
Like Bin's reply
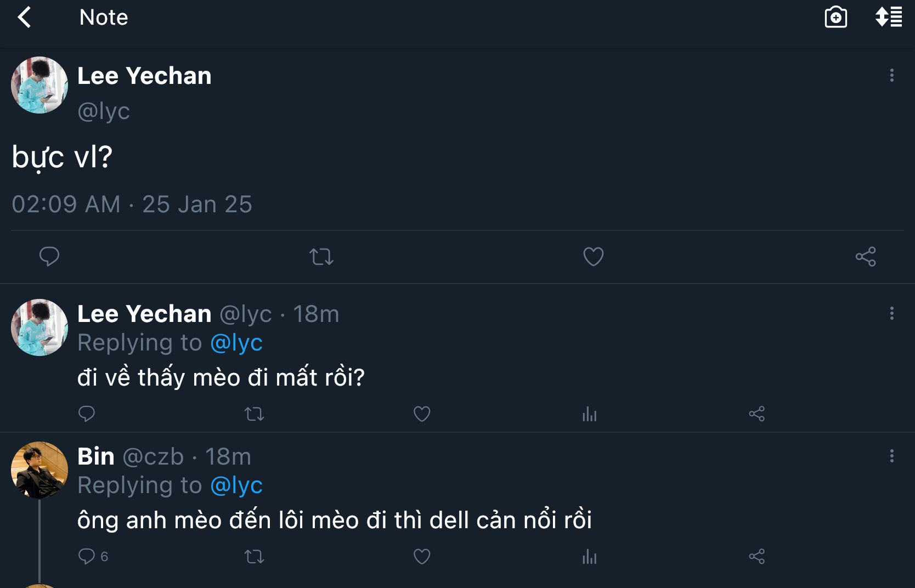pyautogui.click(x=422, y=557)
